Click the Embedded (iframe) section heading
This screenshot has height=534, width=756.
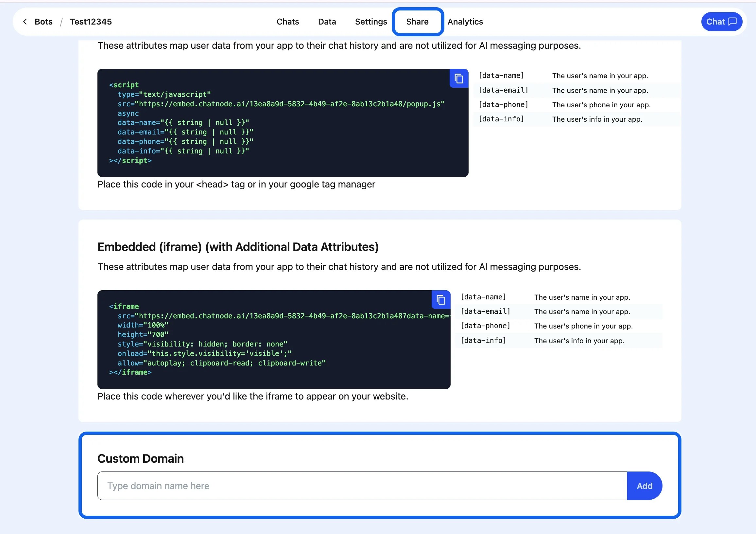[238, 247]
